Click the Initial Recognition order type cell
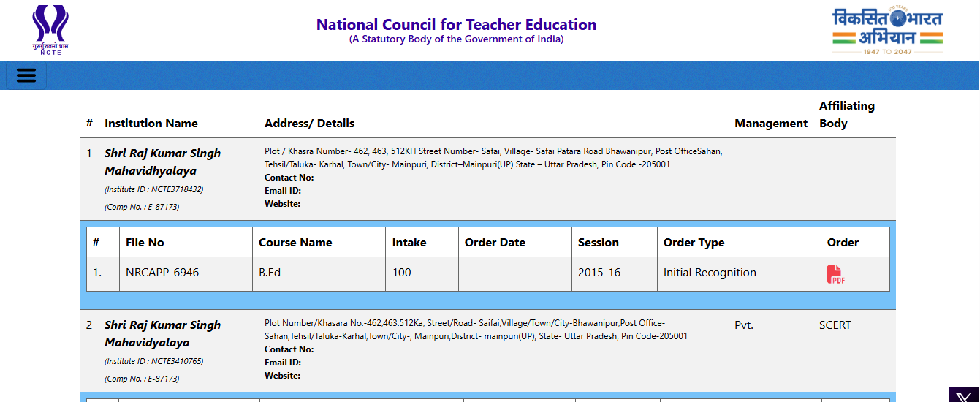The image size is (980, 402). [710, 273]
